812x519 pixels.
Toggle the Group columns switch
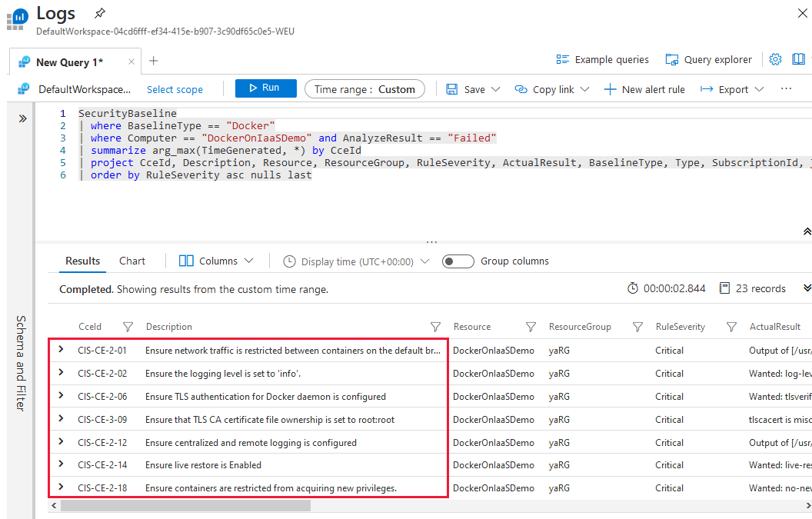pyautogui.click(x=458, y=261)
